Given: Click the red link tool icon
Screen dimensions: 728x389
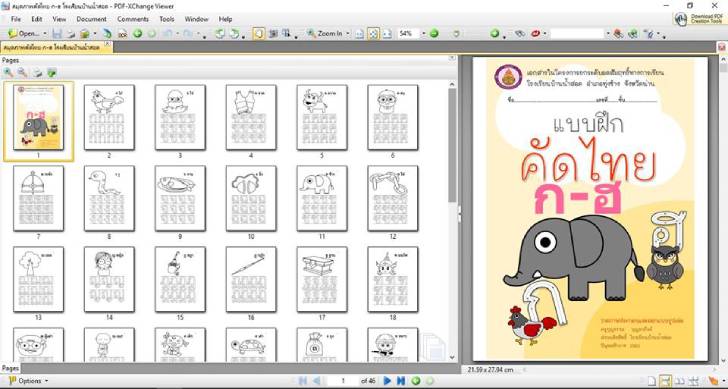Looking at the screenshot, I should 536,33.
